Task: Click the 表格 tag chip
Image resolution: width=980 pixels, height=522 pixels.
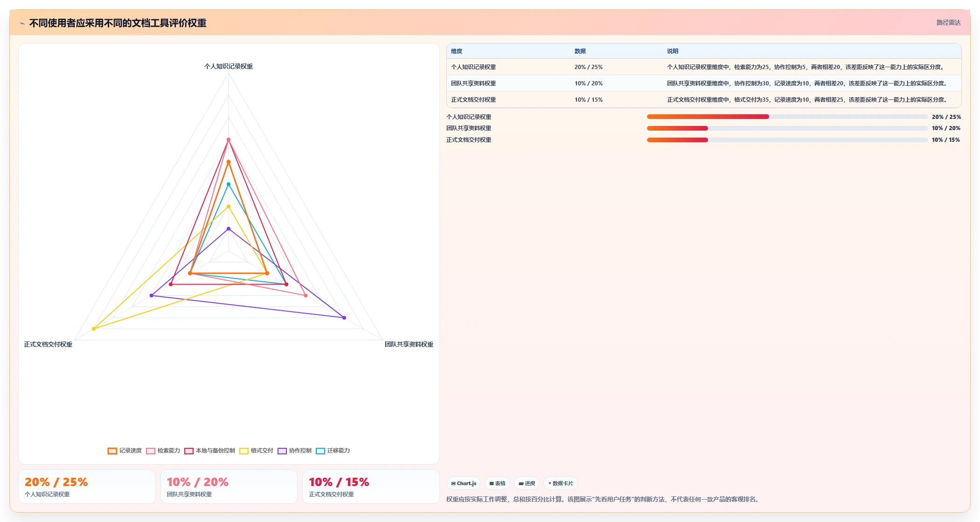Action: [497, 483]
